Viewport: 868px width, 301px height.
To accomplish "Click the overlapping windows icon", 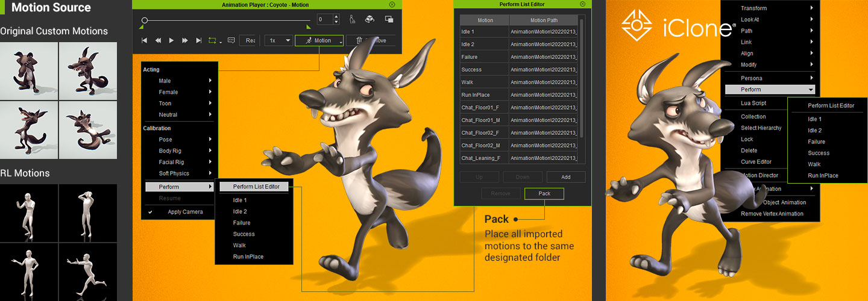I will (x=389, y=19).
